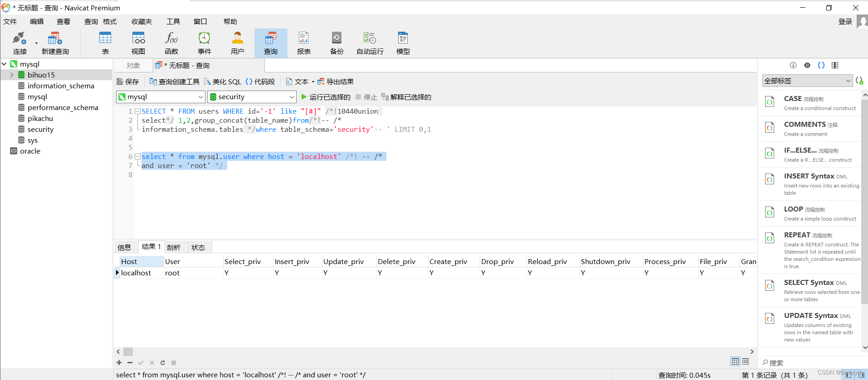
Task: Select the performance_schema database
Action: tap(63, 107)
